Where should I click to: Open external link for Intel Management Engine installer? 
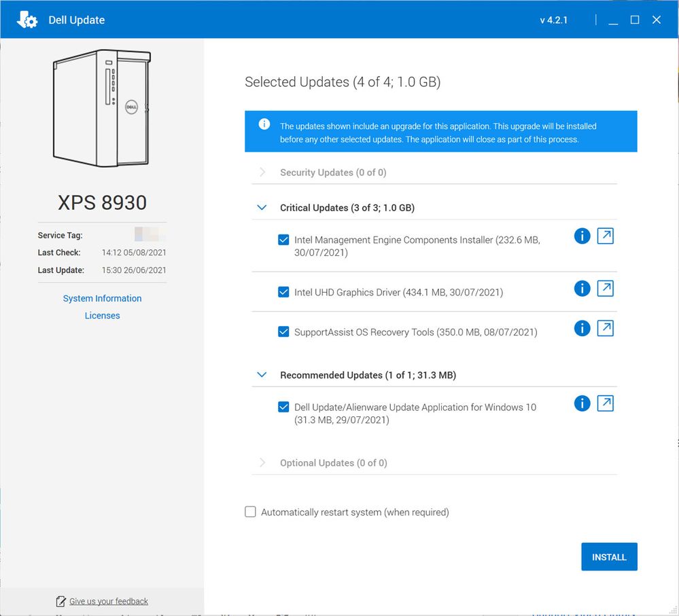coord(606,236)
